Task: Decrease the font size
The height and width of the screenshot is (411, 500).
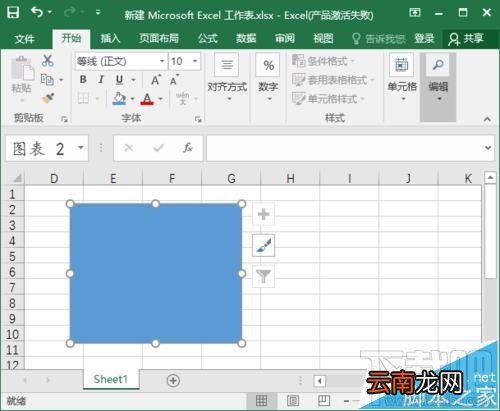Action: 174,80
